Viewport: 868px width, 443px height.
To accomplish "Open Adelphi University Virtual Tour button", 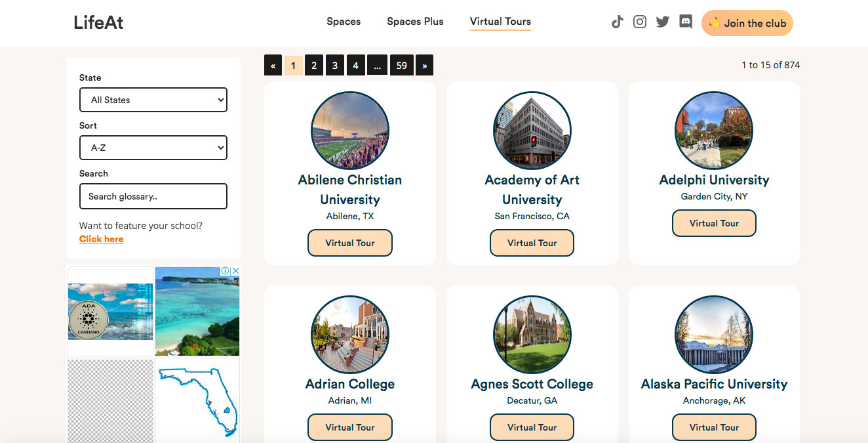I will pyautogui.click(x=714, y=223).
